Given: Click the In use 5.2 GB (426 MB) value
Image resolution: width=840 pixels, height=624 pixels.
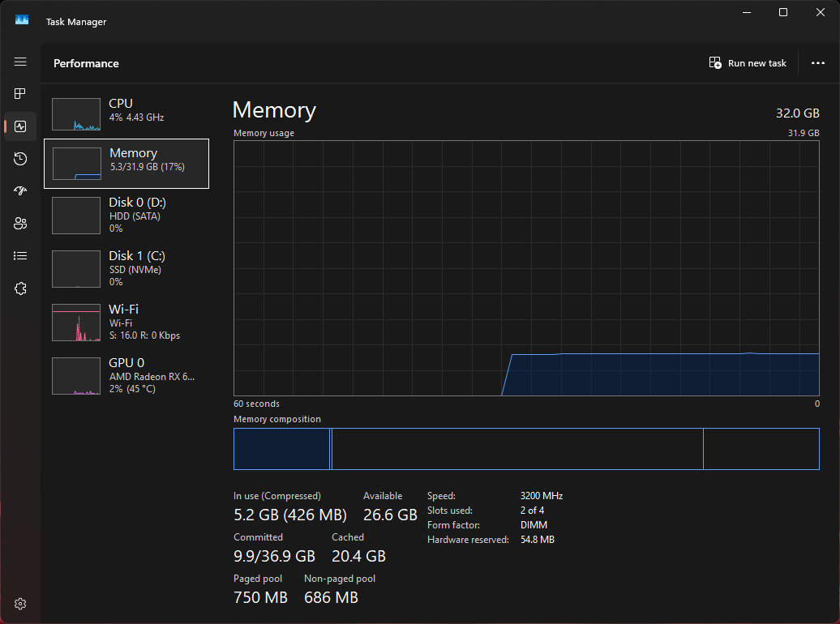Looking at the screenshot, I should (x=289, y=515).
